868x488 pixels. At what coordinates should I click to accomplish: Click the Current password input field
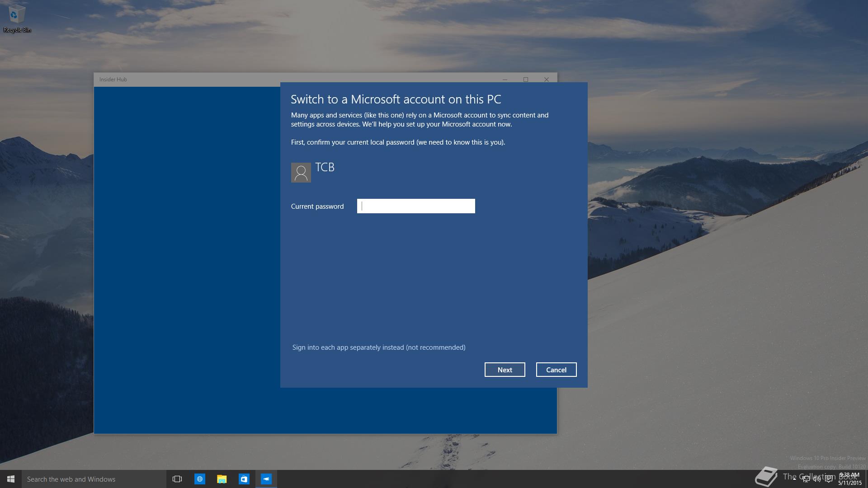coord(416,206)
